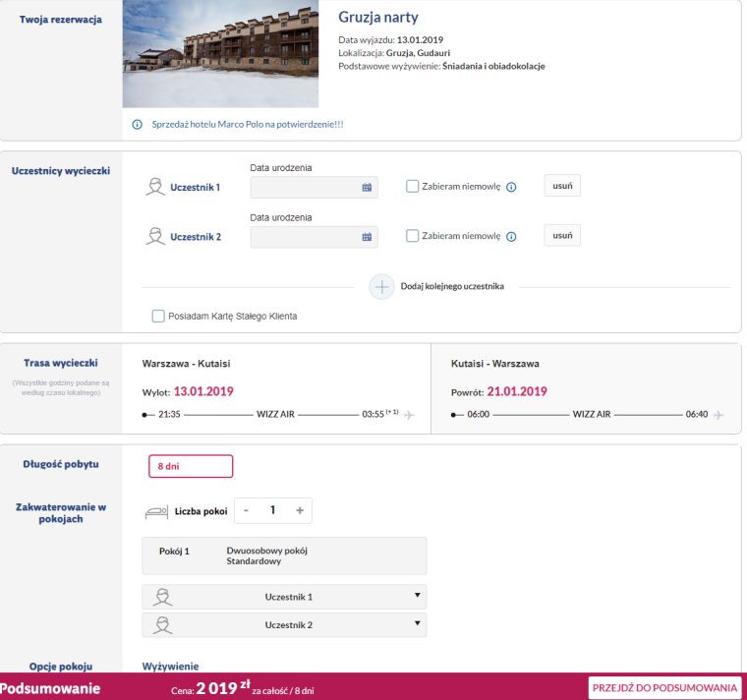Click info icon beside Marco Polo hotel notice
The image size is (747, 700).
point(138,125)
